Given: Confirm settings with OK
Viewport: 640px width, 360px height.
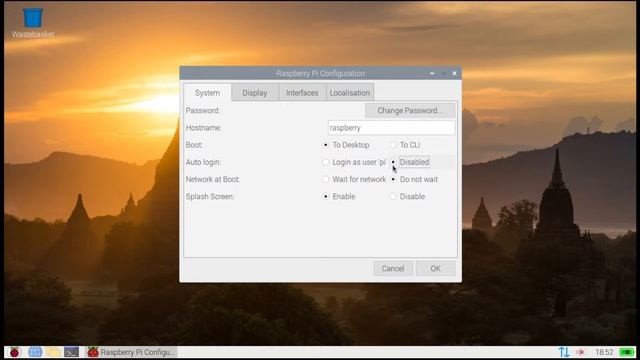Looking at the screenshot, I should [x=436, y=269].
